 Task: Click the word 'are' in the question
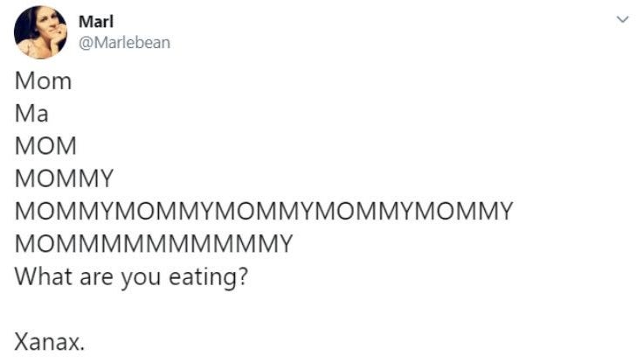[x=96, y=277]
